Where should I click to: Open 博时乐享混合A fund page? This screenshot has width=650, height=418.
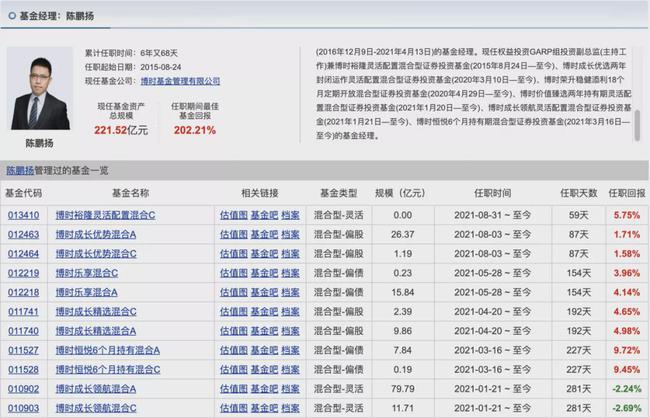click(x=87, y=292)
